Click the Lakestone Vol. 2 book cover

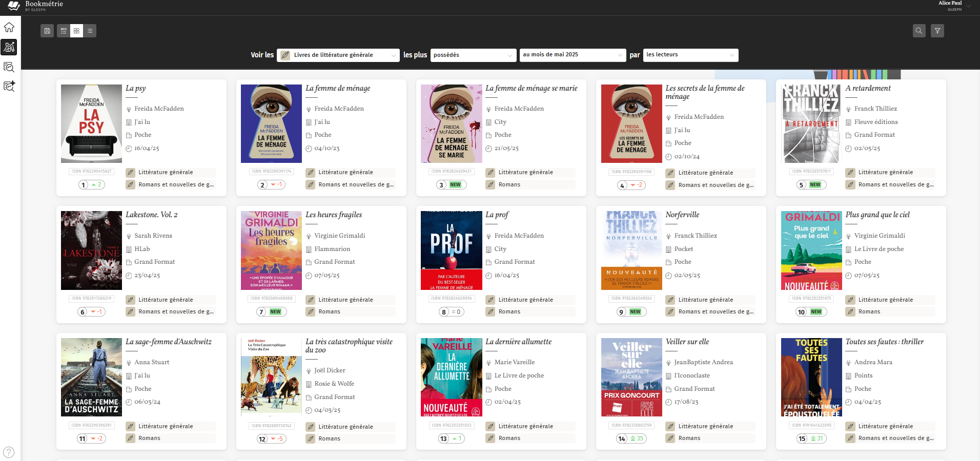[x=91, y=250]
